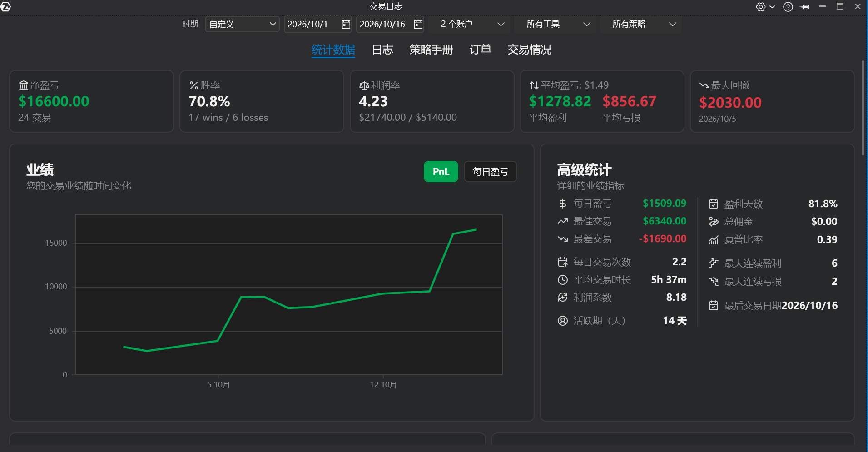Click the vertical scrollbar on the right
Image resolution: width=868 pixels, height=452 pixels.
pyautogui.click(x=863, y=108)
